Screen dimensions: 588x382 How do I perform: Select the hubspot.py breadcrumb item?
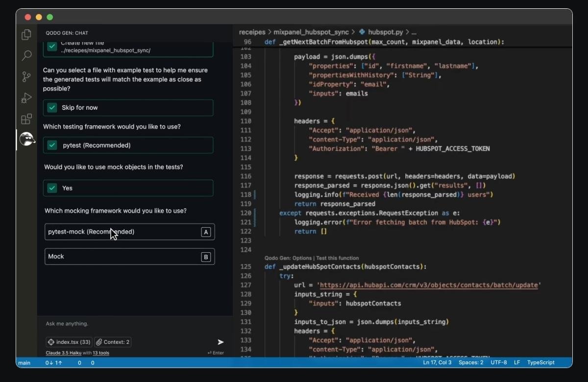(385, 32)
